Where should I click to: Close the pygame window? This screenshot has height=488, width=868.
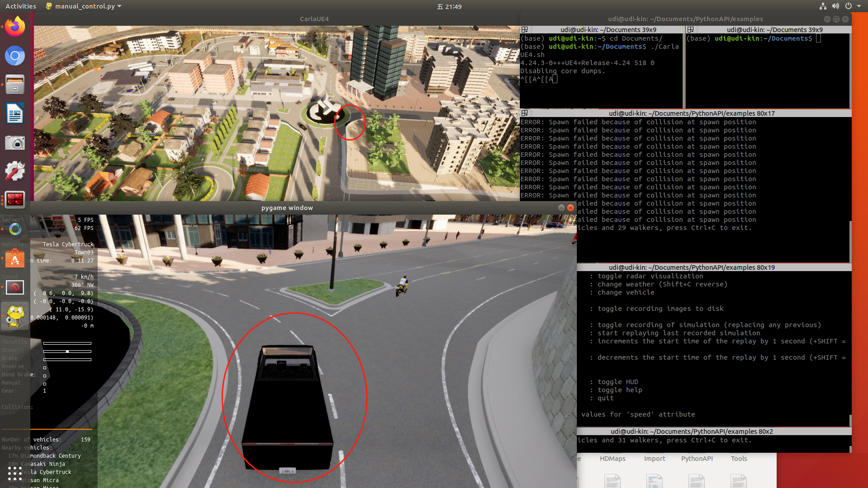[x=571, y=208]
